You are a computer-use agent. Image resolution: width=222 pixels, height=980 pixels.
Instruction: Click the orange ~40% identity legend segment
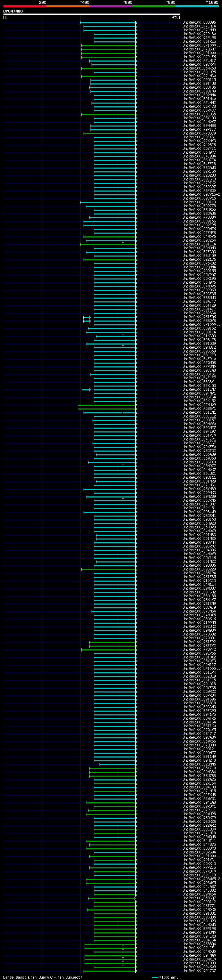pyautogui.click(x=68, y=6)
